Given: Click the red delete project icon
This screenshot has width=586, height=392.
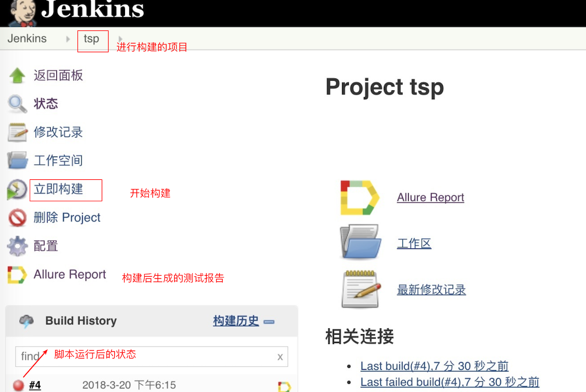Looking at the screenshot, I should [x=17, y=217].
